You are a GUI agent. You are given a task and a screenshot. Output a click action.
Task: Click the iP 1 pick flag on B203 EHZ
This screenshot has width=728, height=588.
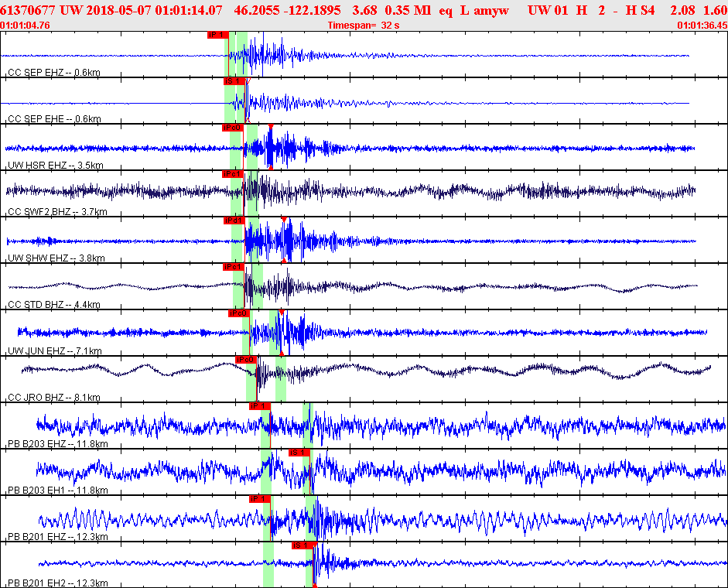[x=258, y=406]
